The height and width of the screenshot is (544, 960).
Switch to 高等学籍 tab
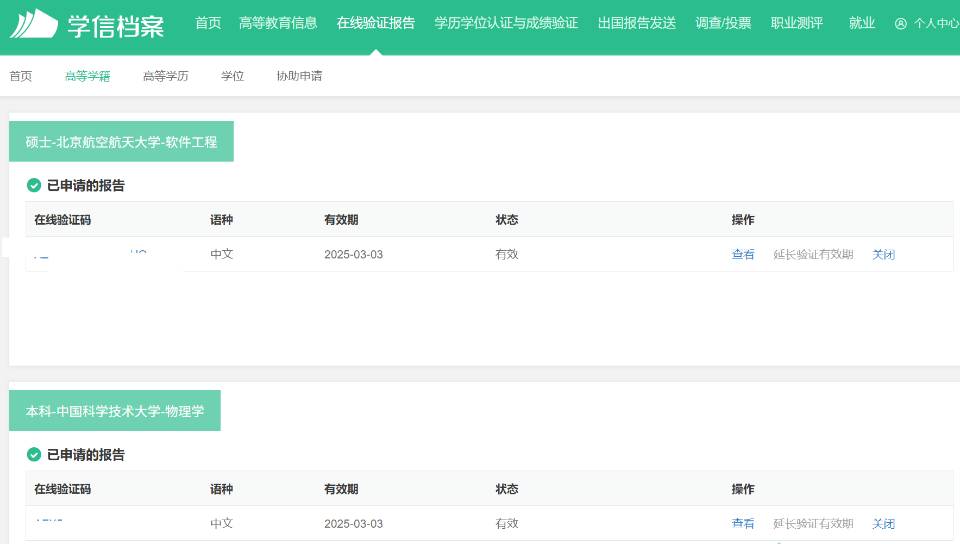tap(88, 76)
